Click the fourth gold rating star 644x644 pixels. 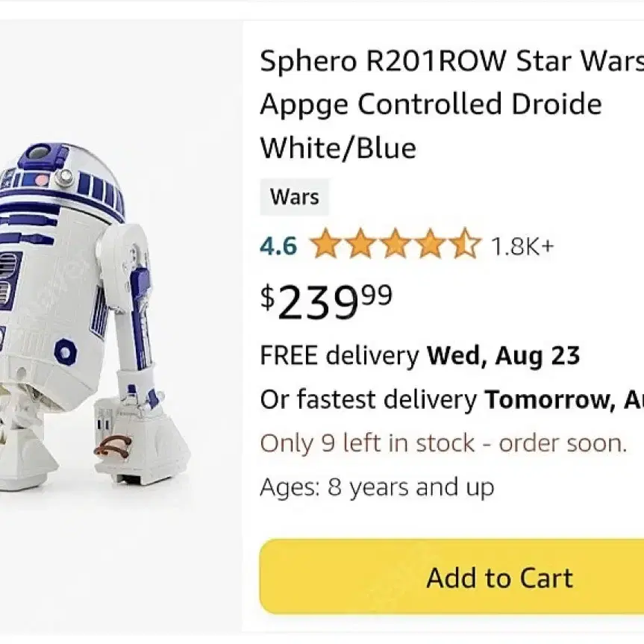tap(430, 243)
